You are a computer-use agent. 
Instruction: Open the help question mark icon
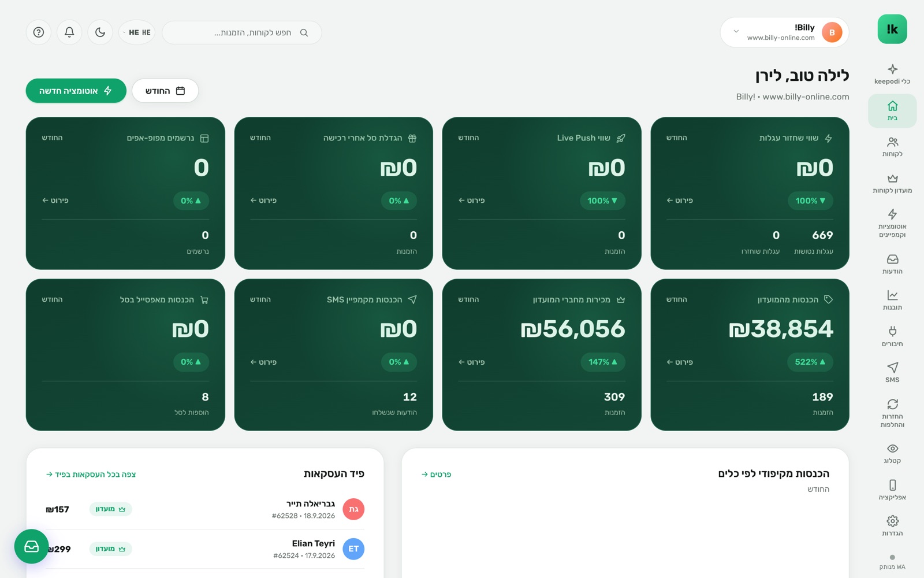point(39,32)
